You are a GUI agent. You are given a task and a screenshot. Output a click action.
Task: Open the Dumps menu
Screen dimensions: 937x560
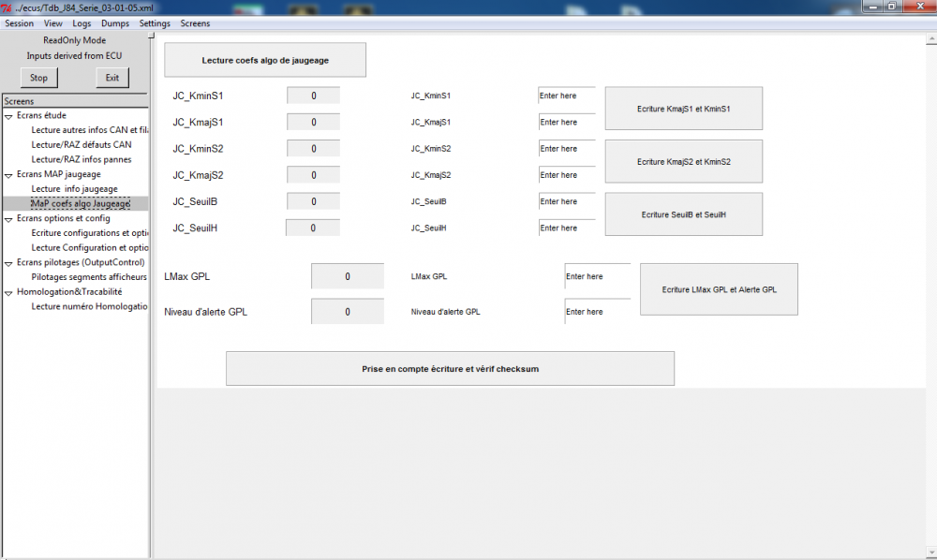coord(114,23)
